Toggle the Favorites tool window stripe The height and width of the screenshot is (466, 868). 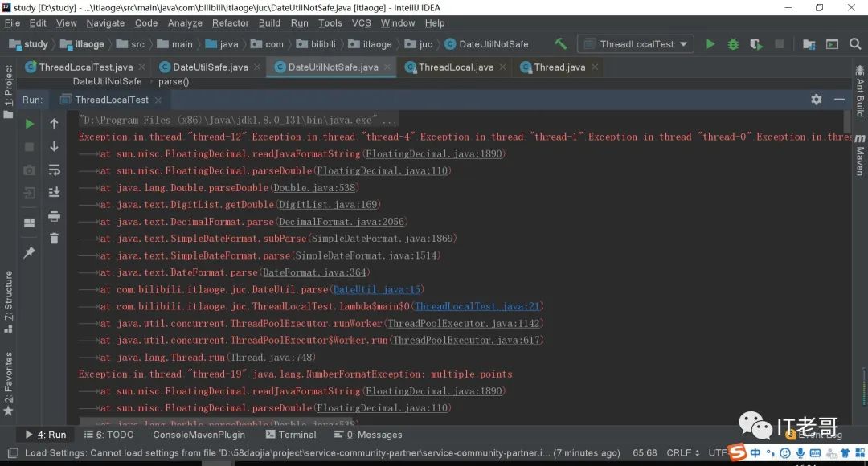click(x=8, y=383)
